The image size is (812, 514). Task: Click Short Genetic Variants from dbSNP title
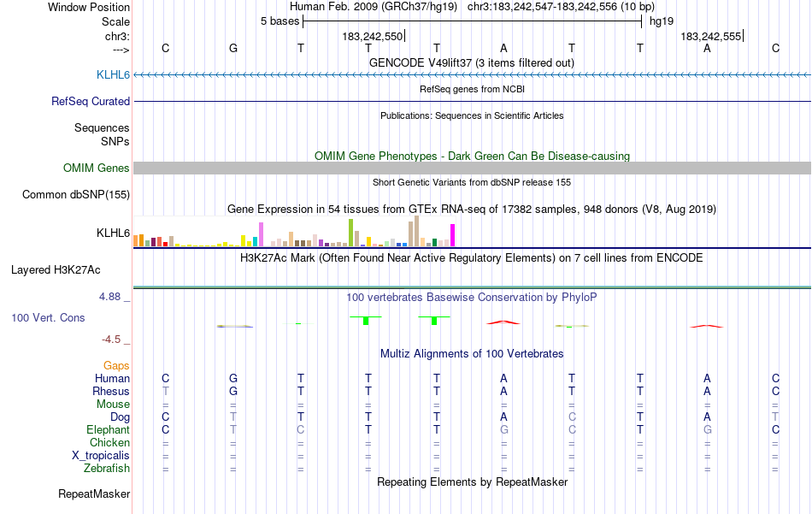pyautogui.click(x=472, y=182)
